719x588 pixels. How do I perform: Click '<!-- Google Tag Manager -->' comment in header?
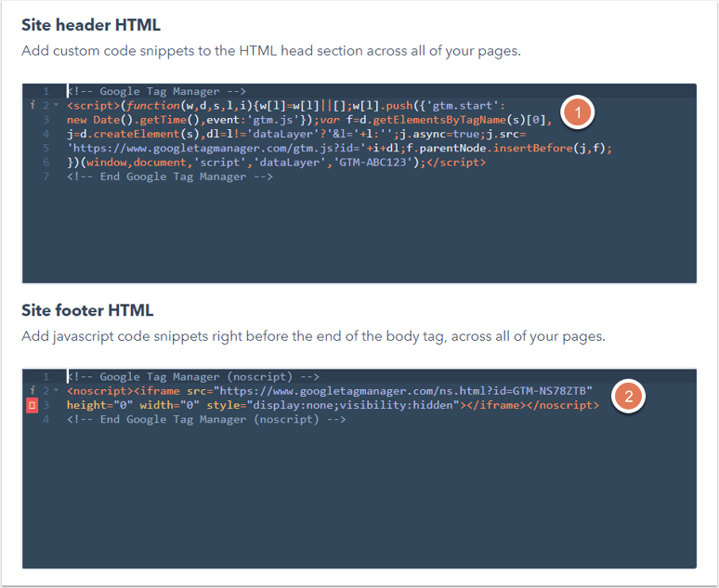pyautogui.click(x=156, y=91)
